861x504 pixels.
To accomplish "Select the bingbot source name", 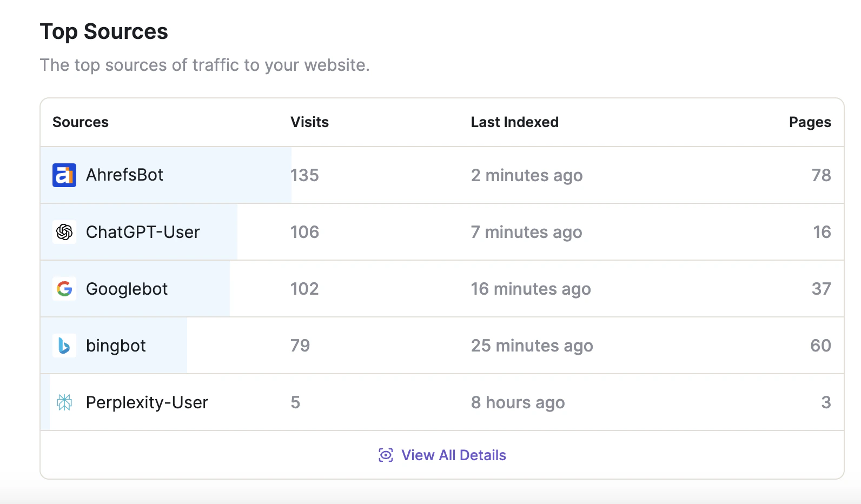I will [116, 346].
